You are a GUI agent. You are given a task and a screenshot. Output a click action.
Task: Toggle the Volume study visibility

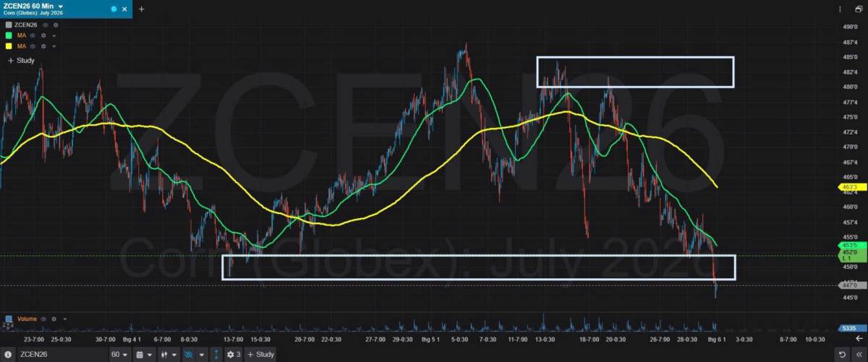(x=45, y=319)
